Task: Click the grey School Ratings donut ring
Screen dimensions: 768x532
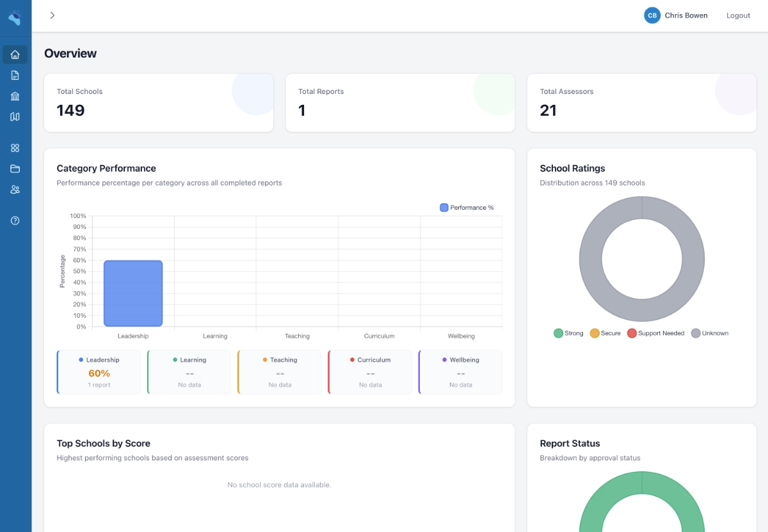Action: pos(591,259)
